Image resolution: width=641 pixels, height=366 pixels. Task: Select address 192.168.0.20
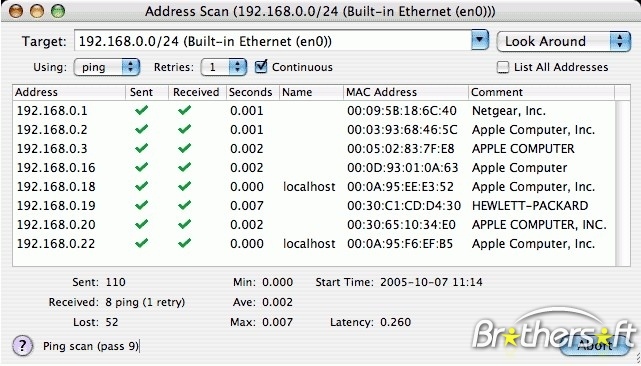56,225
